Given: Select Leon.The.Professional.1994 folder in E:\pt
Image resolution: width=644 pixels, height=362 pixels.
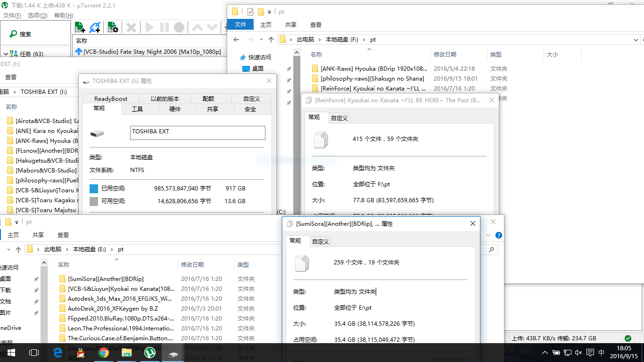Looking at the screenshot, I should (x=116, y=328).
